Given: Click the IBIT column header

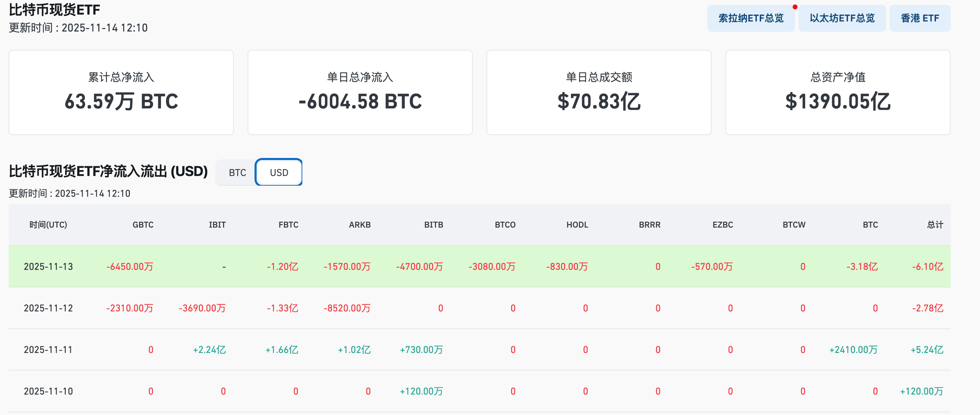Looking at the screenshot, I should pyautogui.click(x=217, y=224).
